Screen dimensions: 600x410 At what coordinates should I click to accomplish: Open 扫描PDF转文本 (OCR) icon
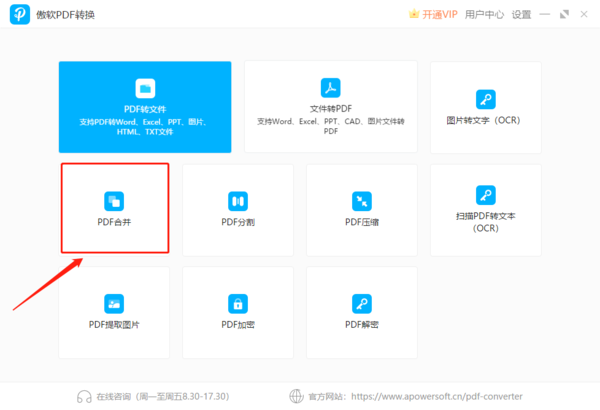pyautogui.click(x=485, y=195)
